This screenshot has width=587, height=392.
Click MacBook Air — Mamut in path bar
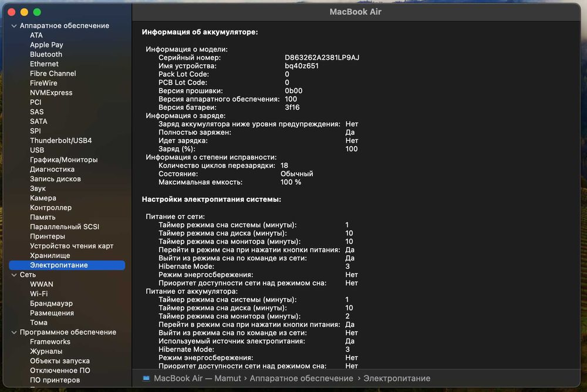(197, 379)
